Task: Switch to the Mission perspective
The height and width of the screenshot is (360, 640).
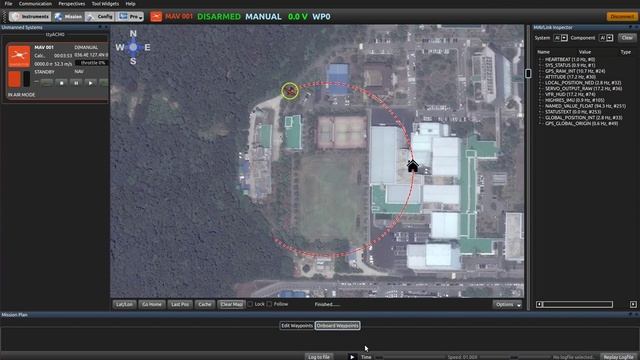Action: click(69, 17)
